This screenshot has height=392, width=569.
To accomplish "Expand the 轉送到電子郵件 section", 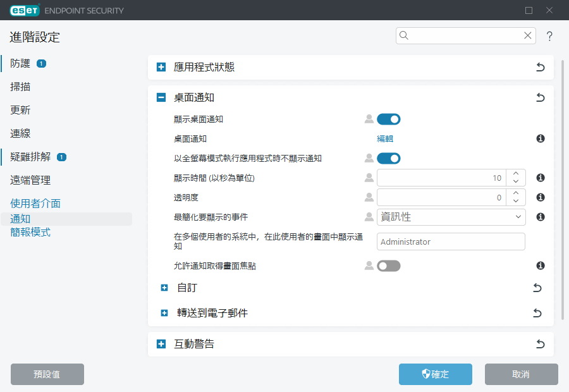I will 164,313.
